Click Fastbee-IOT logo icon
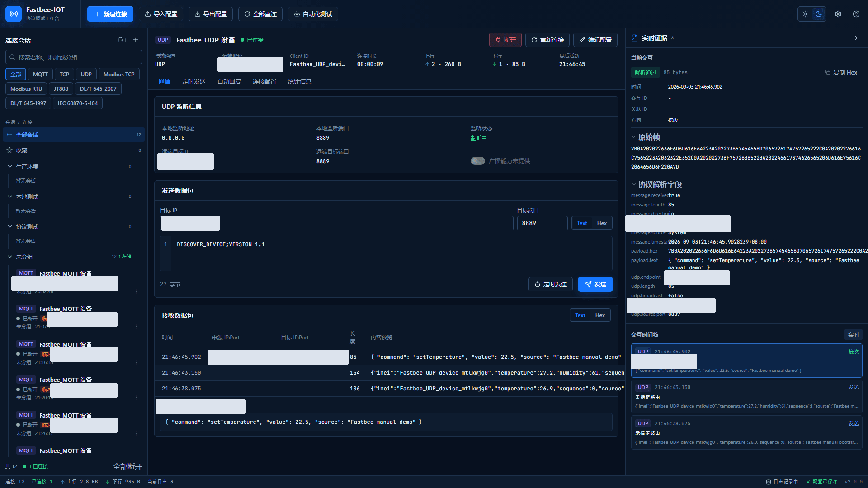868x488 pixels. [14, 14]
